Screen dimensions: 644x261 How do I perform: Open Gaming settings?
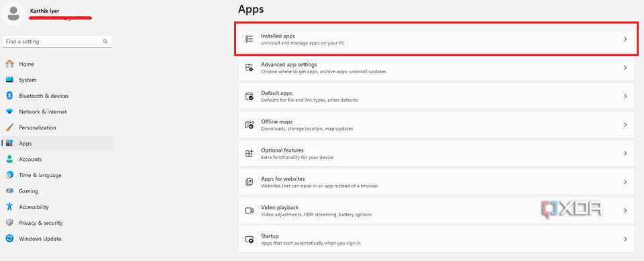57,191
